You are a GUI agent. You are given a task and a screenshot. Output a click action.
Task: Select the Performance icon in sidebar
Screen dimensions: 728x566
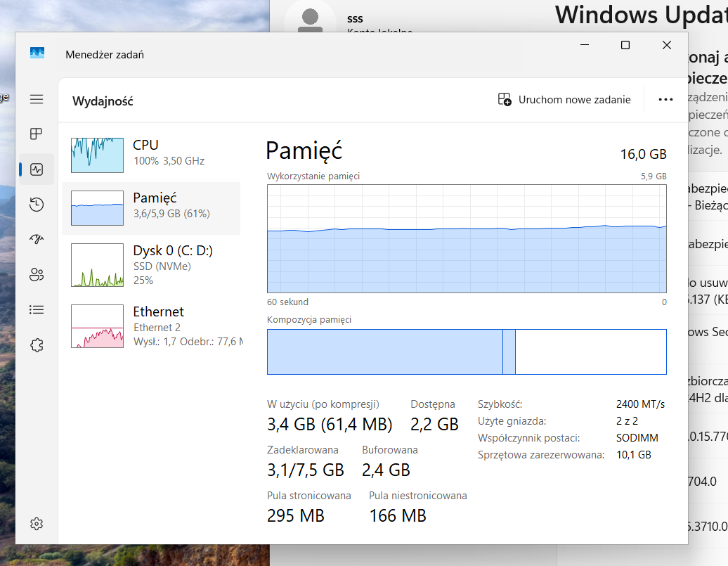[37, 169]
